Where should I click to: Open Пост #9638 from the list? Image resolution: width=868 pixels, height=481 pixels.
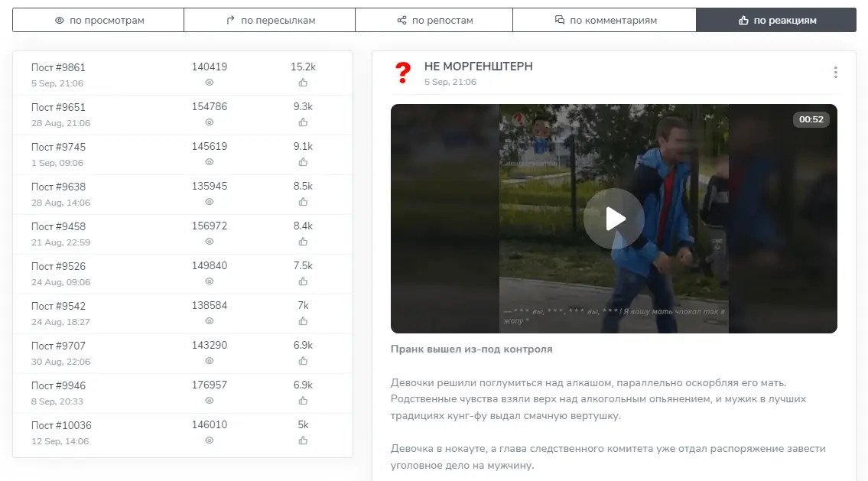(x=58, y=187)
